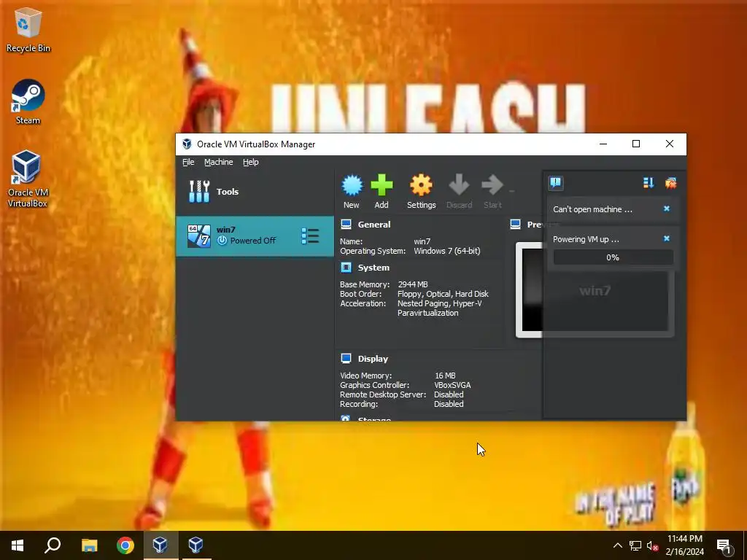Open the Help menu
Viewport: 747px width, 560px height.
[251, 162]
